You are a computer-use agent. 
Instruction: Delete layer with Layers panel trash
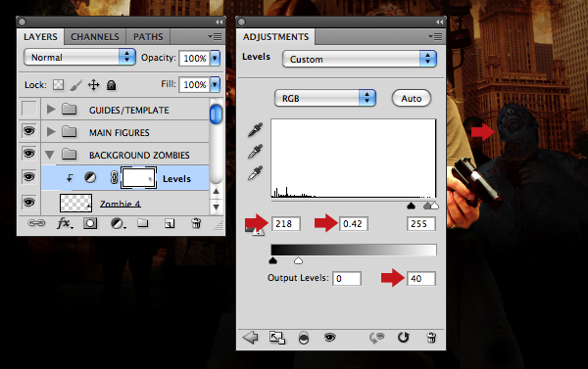pyautogui.click(x=196, y=223)
